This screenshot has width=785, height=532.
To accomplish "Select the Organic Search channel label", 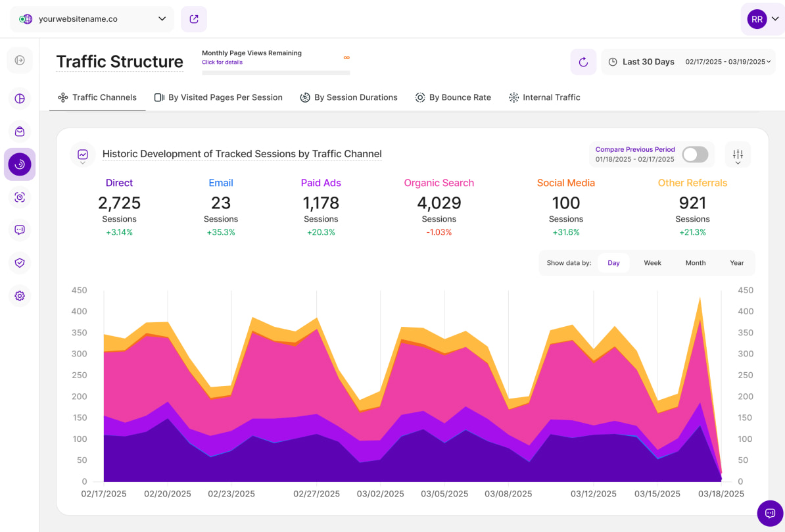I will click(x=439, y=183).
